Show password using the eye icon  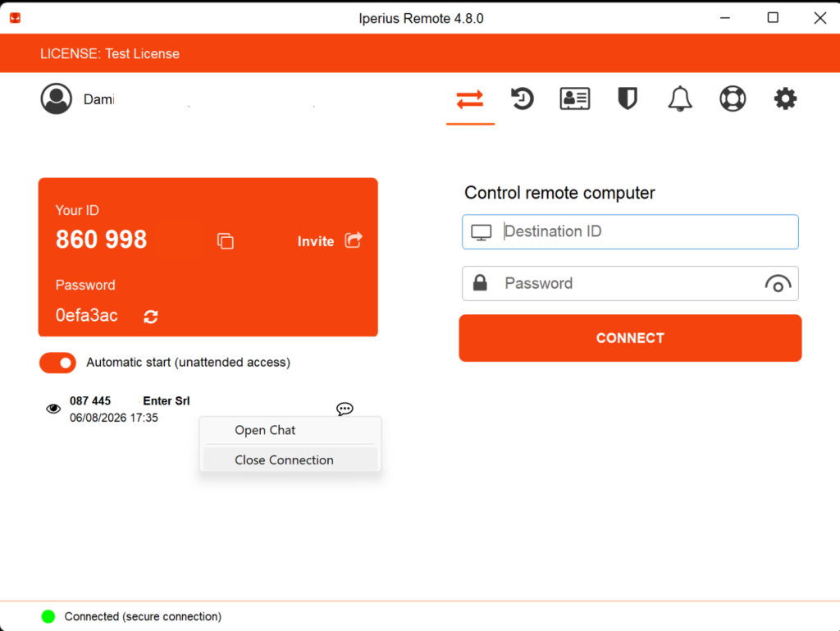coord(778,283)
